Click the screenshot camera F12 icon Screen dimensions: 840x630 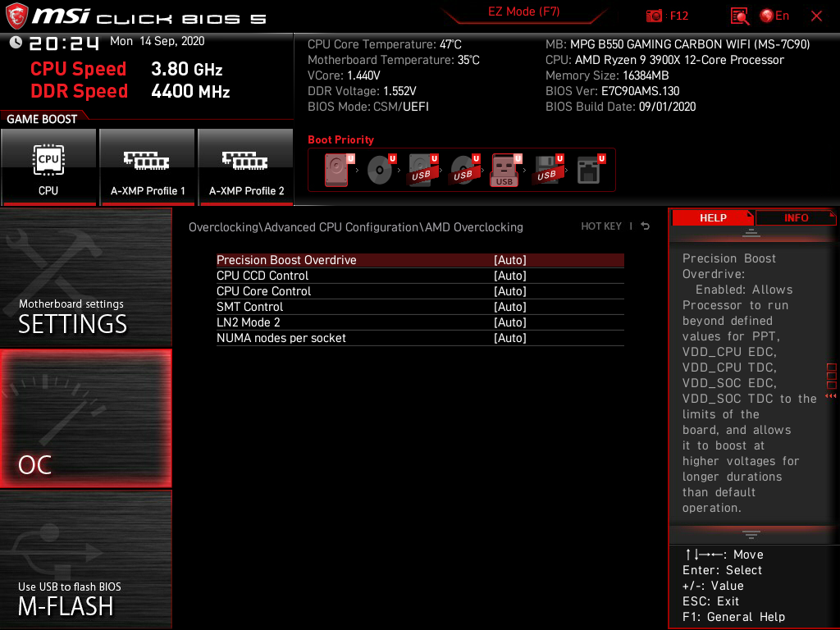[667, 16]
